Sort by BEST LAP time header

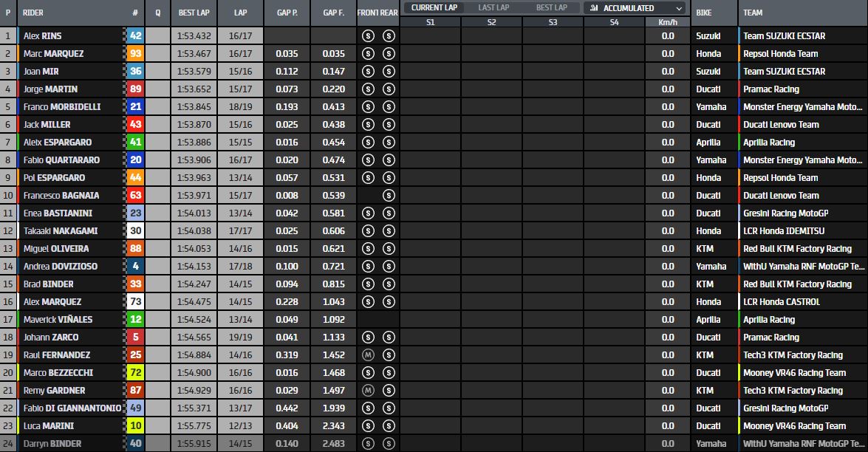(194, 13)
